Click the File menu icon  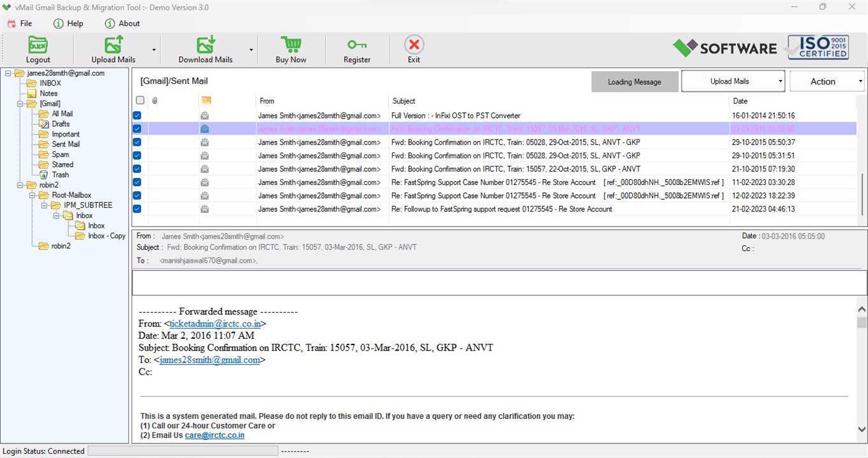tap(12, 24)
